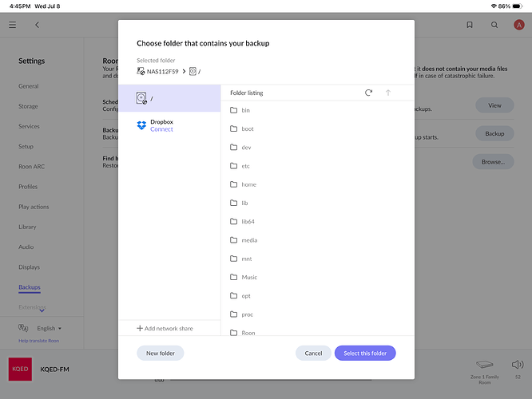Expand more settings chevron below Extensions
The image size is (532, 399).
point(42,310)
